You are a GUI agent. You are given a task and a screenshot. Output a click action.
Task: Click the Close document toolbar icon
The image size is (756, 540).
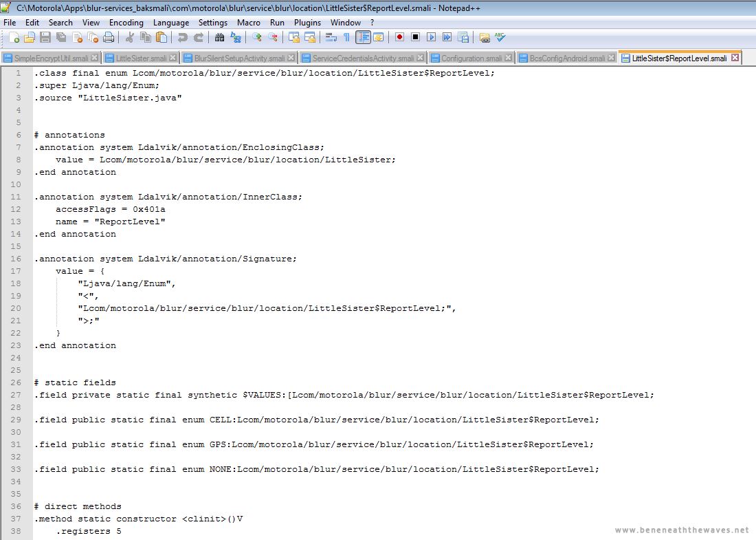[x=77, y=38]
